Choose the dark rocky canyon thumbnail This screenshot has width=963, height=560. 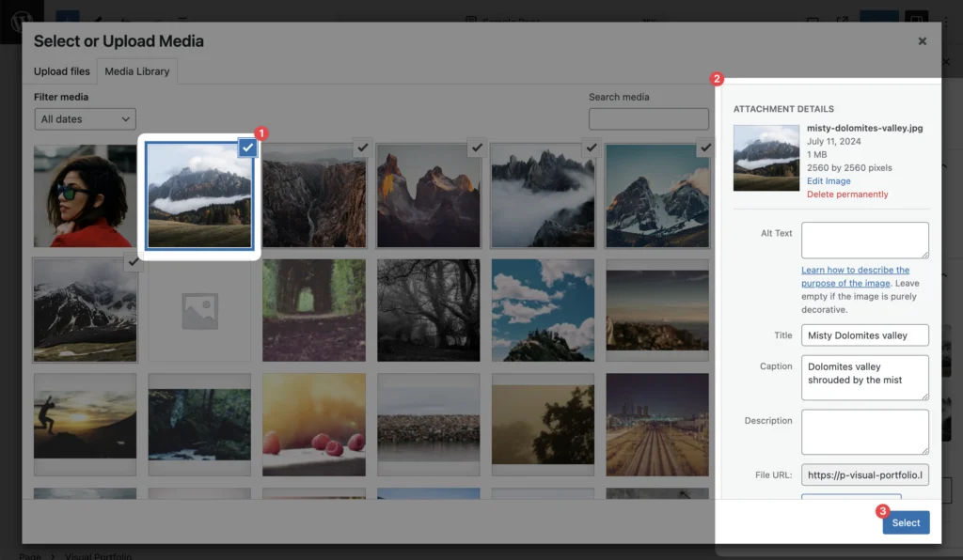314,195
